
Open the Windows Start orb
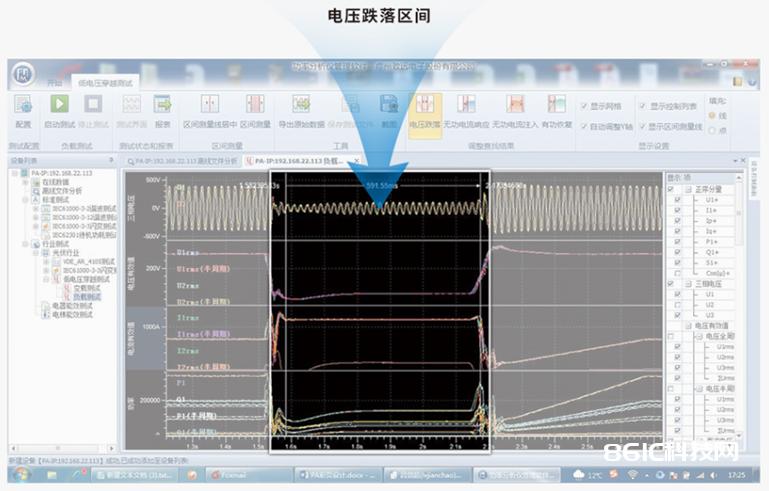[x=21, y=475]
